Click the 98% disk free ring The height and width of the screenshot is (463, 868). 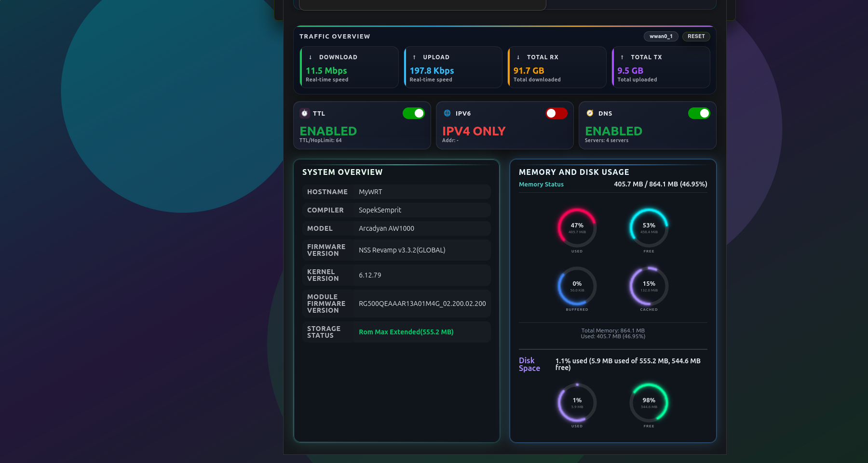pyautogui.click(x=649, y=403)
